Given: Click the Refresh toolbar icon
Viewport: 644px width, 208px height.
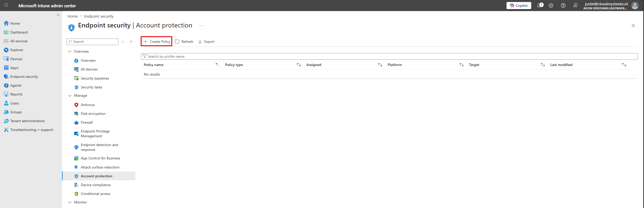Looking at the screenshot, I should tap(177, 42).
